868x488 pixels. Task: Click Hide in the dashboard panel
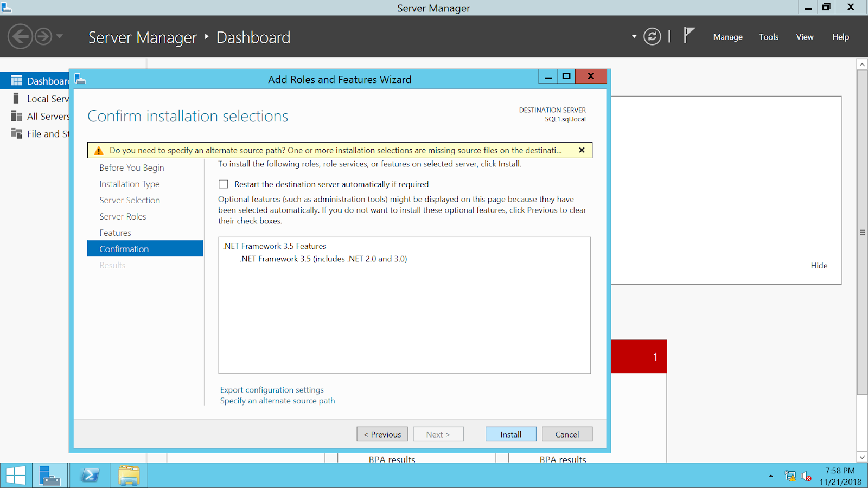[819, 265]
